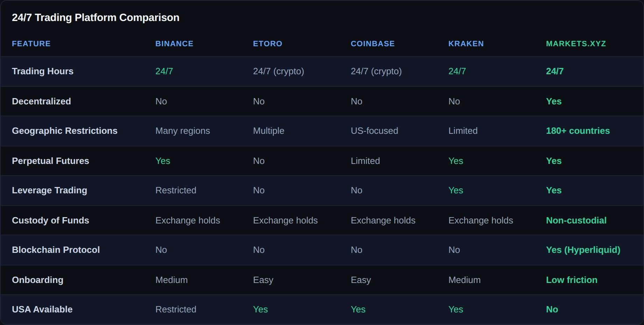
Task: Click eToro's '24/7 (crypto)' trading hours cell
Action: pyautogui.click(x=279, y=71)
